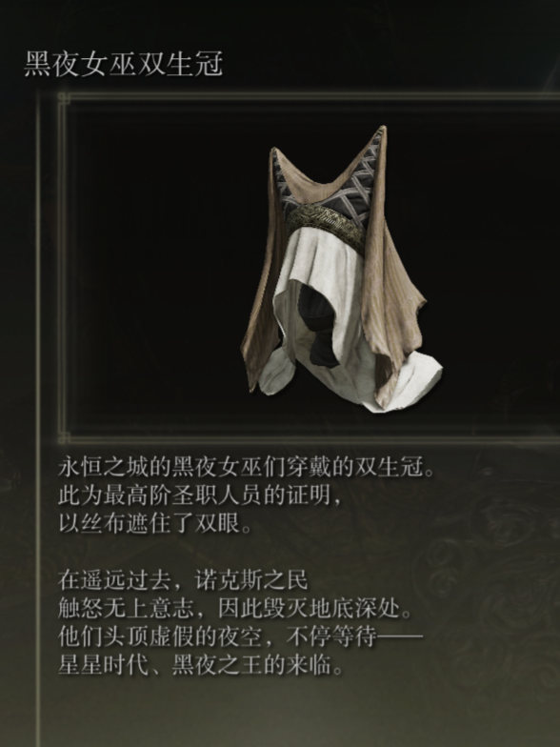Click the line 以丝布遮住了双眼
The width and height of the screenshot is (560, 747).
click(154, 524)
